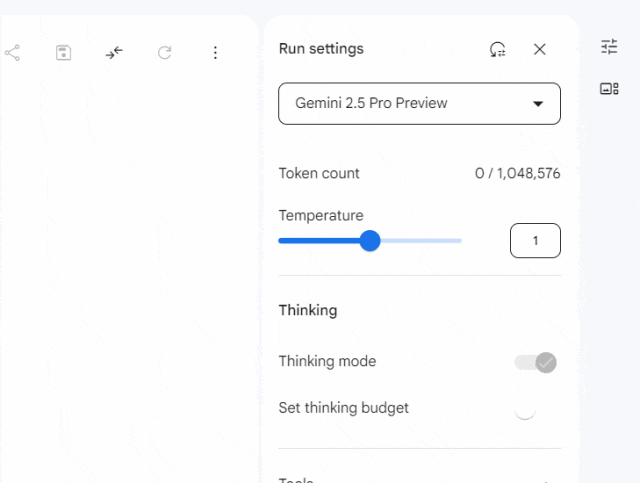The width and height of the screenshot is (640, 483).
Task: Disable the Thinking mode switch
Action: coord(535,362)
